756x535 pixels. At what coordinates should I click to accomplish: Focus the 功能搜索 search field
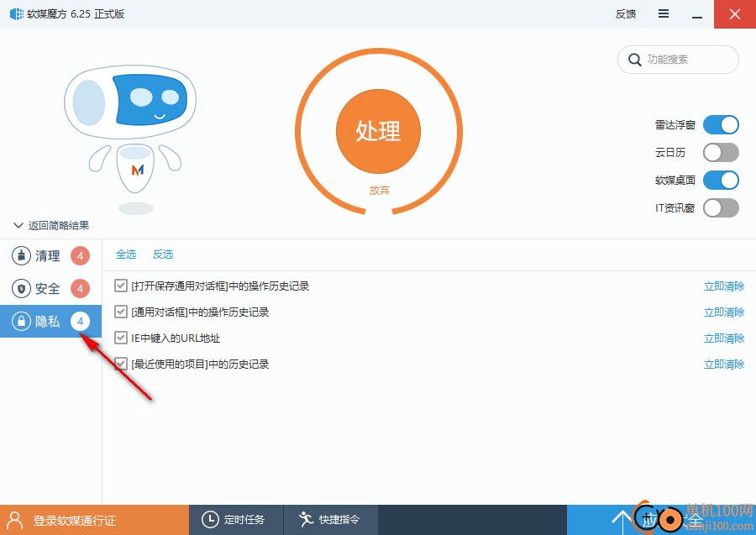[678, 60]
